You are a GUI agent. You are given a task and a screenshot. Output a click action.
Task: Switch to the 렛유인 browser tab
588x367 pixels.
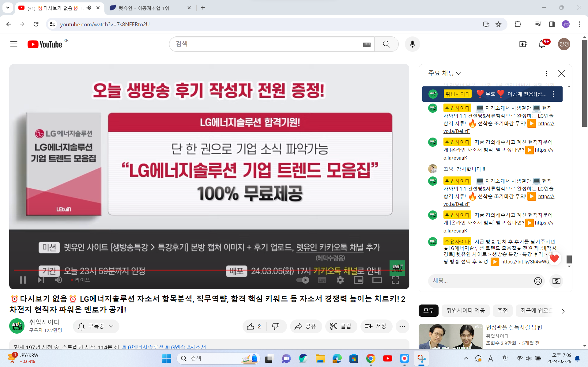[150, 8]
